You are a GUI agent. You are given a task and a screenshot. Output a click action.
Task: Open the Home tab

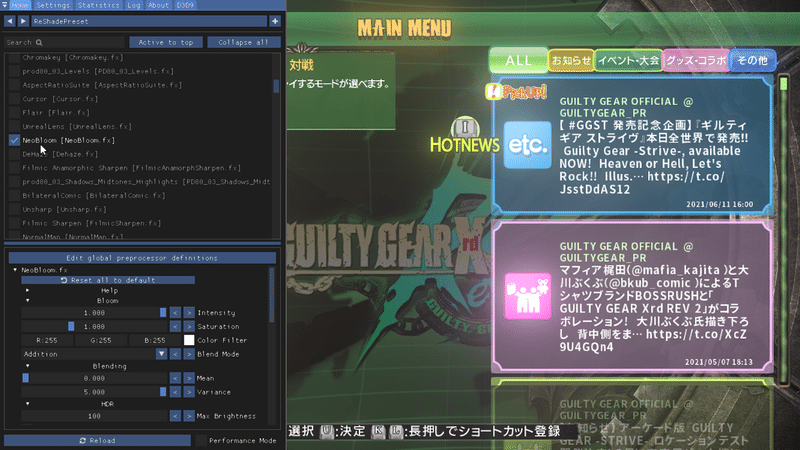point(20,5)
